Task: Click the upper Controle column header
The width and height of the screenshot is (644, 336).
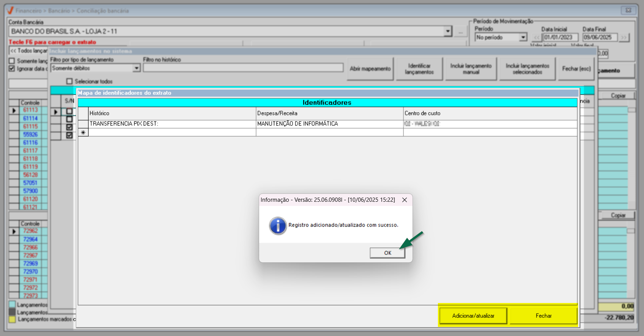Action: 30,103
